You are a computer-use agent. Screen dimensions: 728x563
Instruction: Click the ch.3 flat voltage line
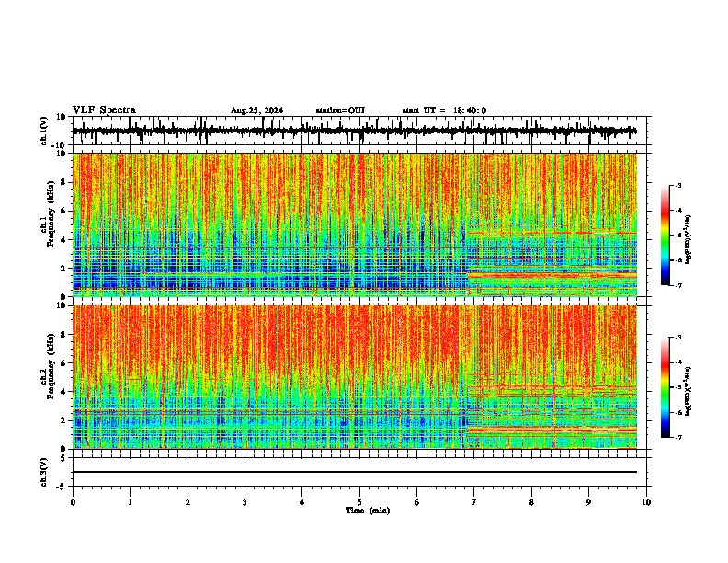[355, 472]
